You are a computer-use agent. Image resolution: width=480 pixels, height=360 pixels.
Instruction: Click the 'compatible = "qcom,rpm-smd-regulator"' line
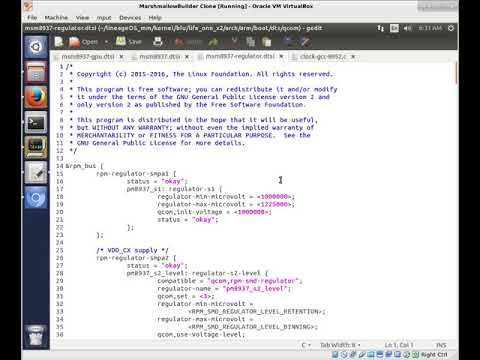point(230,281)
